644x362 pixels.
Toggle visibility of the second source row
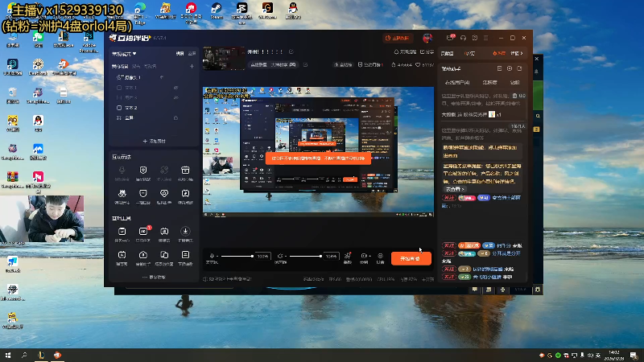(x=175, y=88)
